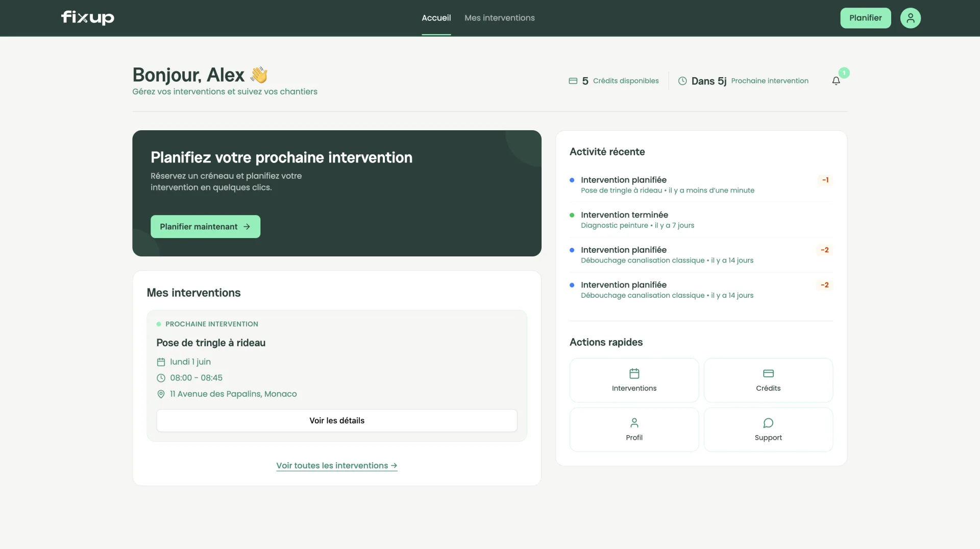Click the fixup logo
This screenshot has height=549, width=980.
pyautogui.click(x=88, y=17)
